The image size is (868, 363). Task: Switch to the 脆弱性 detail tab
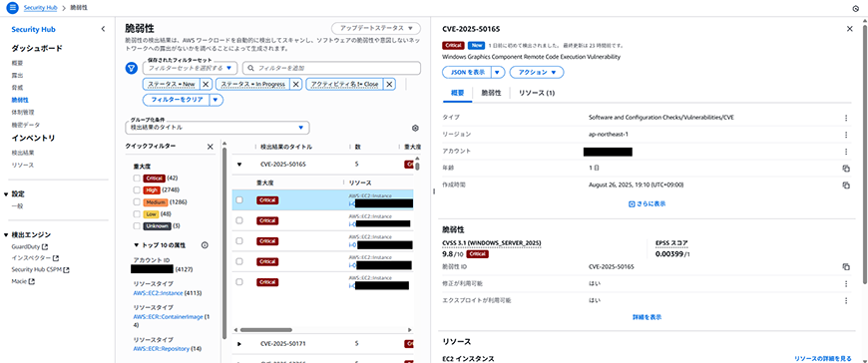[x=491, y=93]
